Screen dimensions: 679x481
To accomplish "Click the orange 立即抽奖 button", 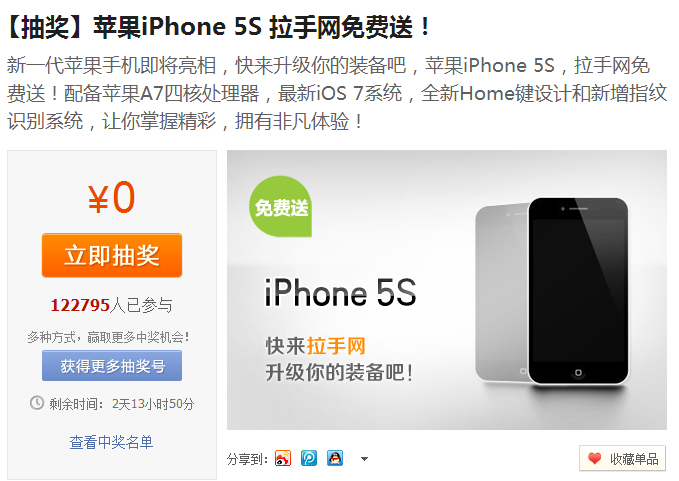I will pyautogui.click(x=112, y=255).
